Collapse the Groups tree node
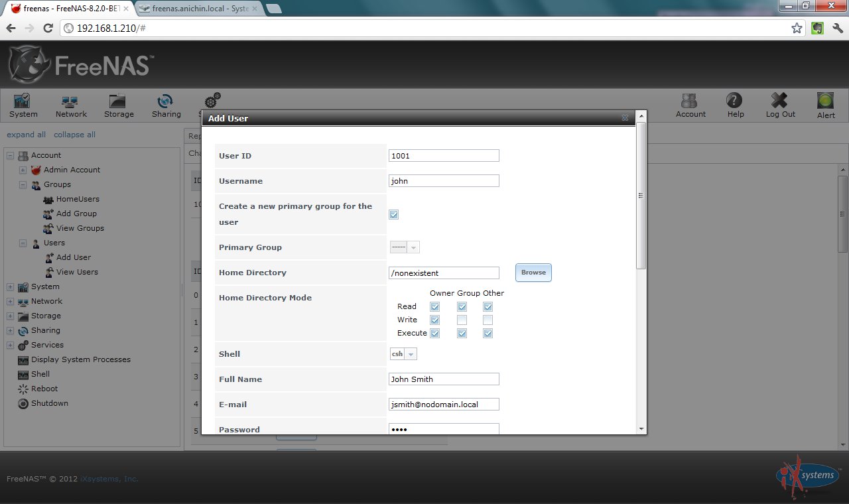Image resolution: width=849 pixels, height=504 pixels. point(23,185)
